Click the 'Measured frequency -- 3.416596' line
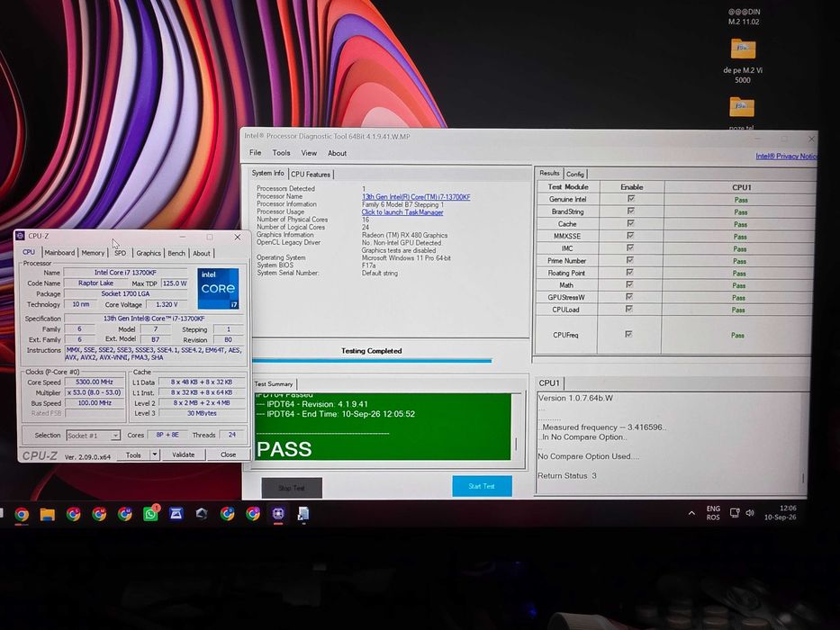 pos(604,427)
